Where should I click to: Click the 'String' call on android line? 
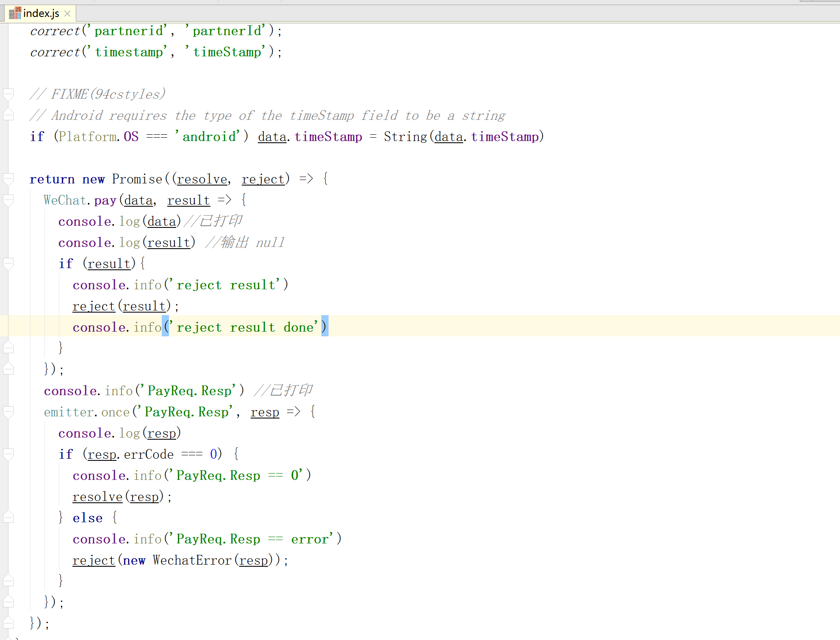(405, 136)
